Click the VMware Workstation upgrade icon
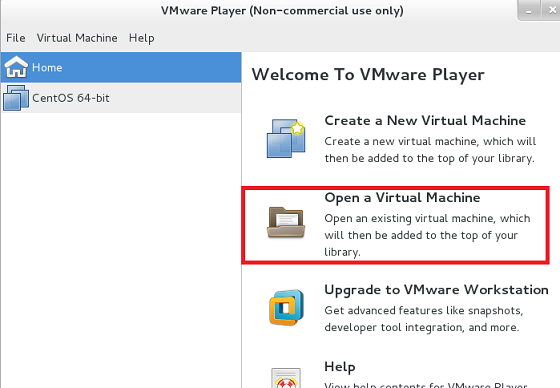 coord(286,307)
